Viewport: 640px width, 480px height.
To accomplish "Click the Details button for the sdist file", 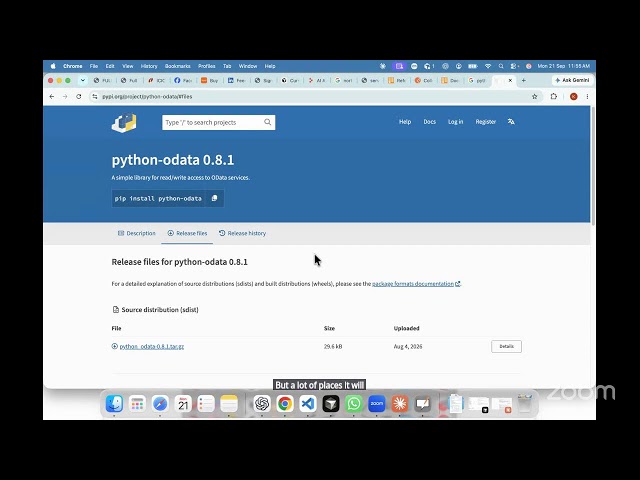I will [506, 346].
